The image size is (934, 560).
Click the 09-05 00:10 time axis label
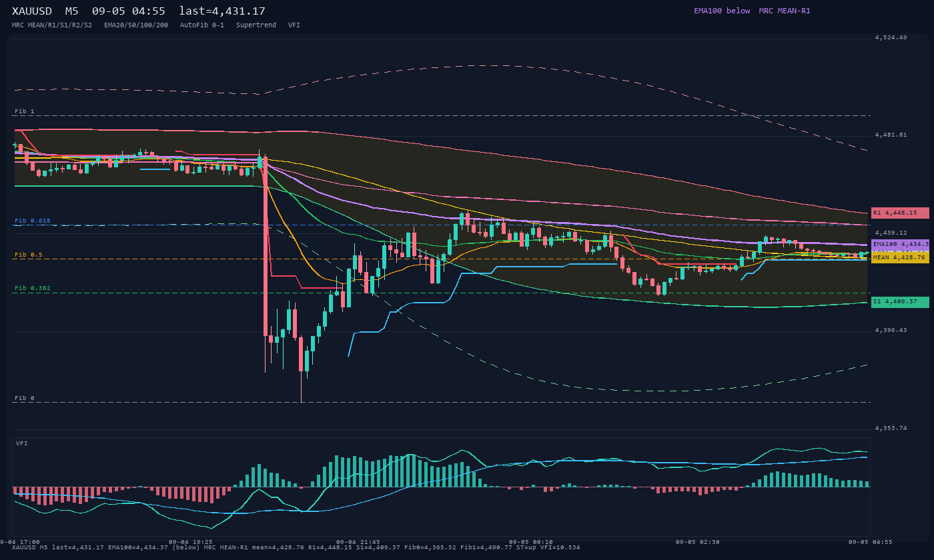(x=531, y=542)
